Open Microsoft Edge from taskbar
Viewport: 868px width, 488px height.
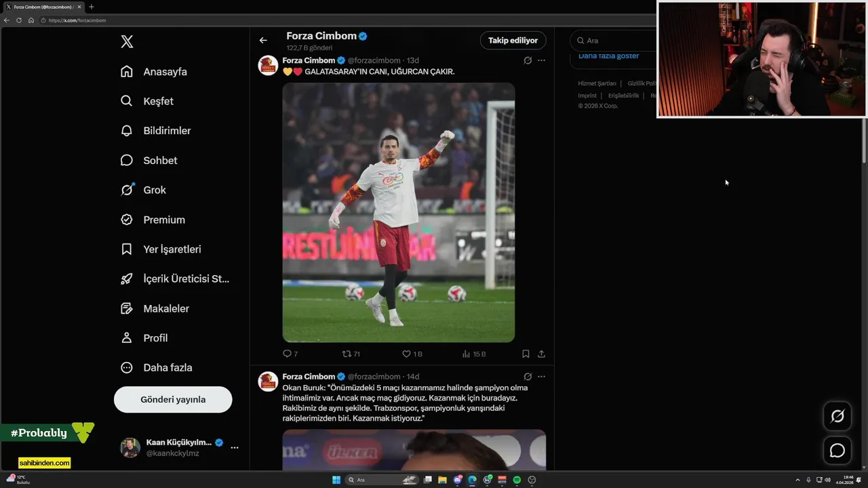473,480
